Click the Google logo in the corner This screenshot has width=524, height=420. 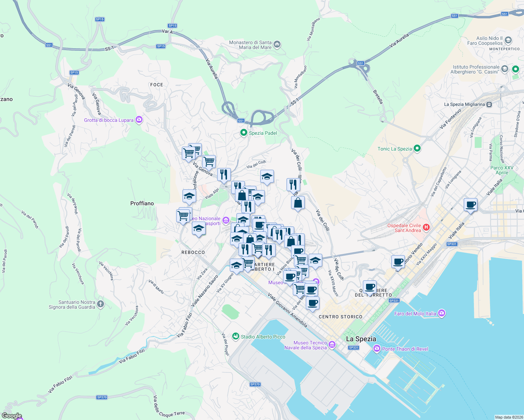click(11, 415)
